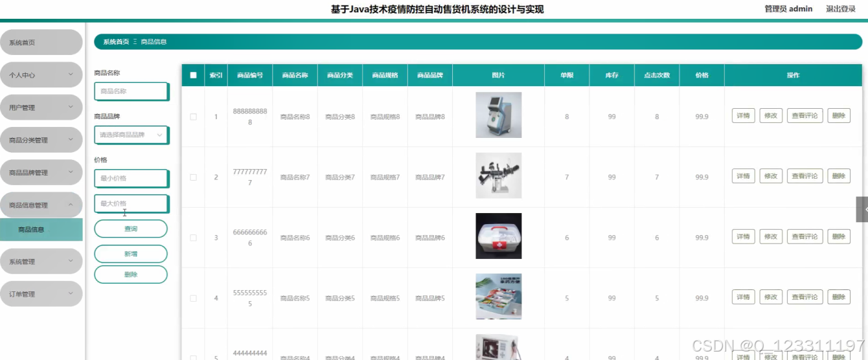868x360 pixels.
Task: Click 删除 in the 商品名称6 row
Action: [839, 237]
